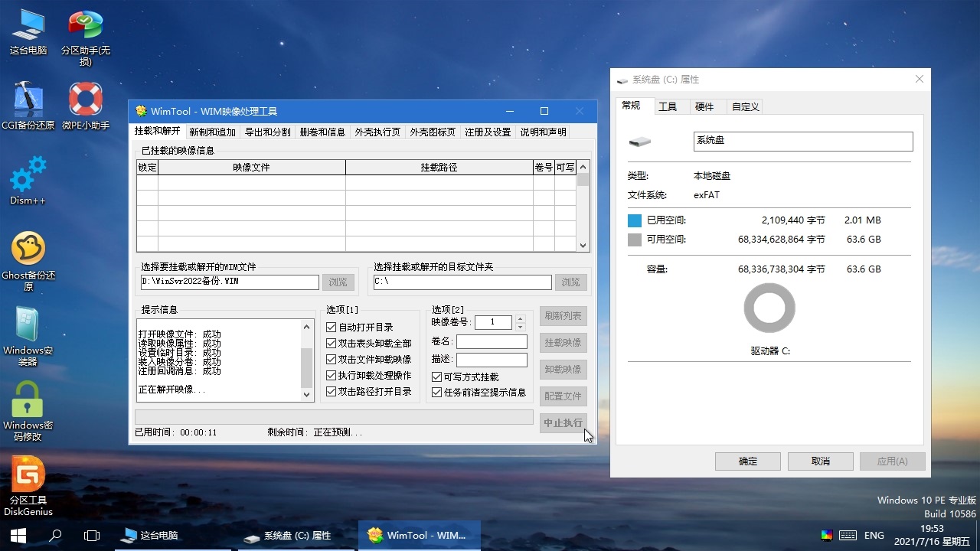Switch to 新制和追加 tab

(x=212, y=132)
